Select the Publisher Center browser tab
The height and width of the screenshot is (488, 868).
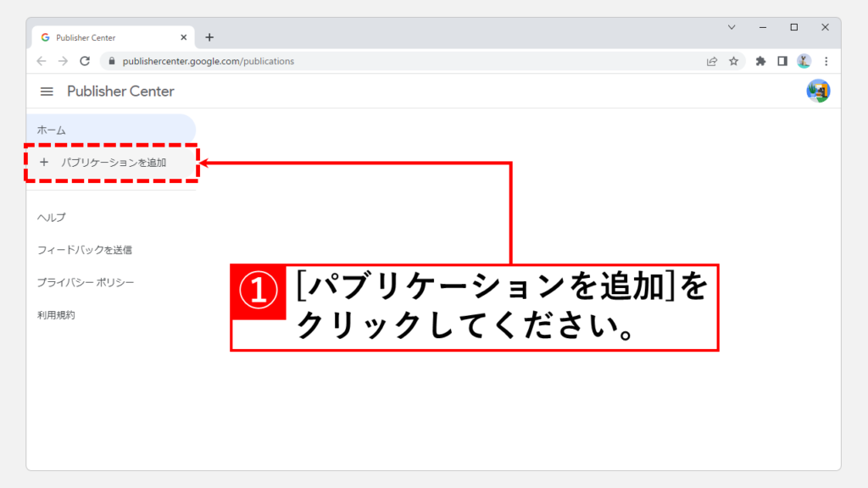coord(114,37)
